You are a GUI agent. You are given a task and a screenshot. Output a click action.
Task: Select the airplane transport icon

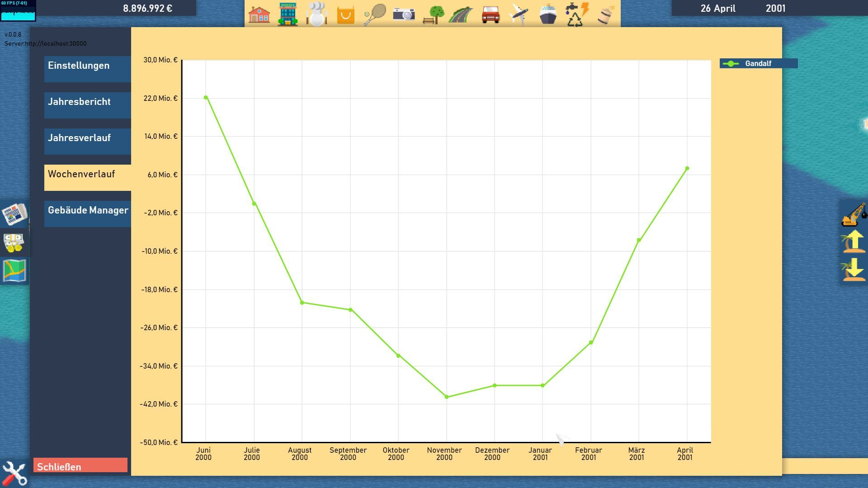519,14
